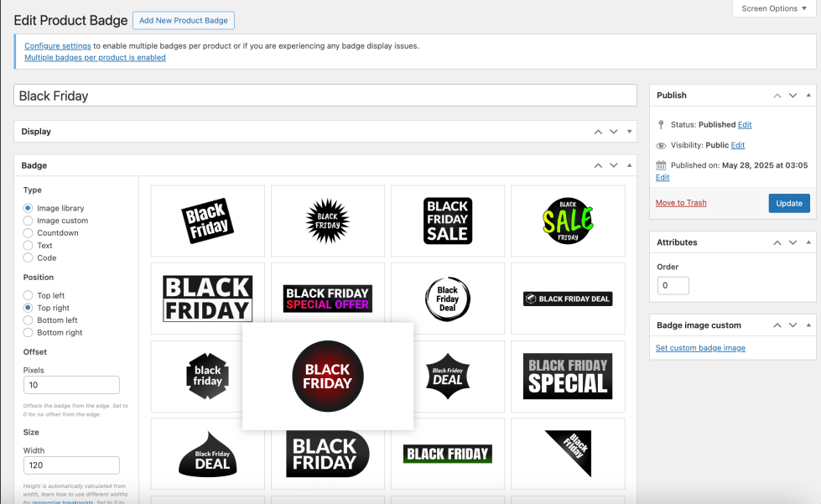The image size is (821, 504).
Task: Select the corner triangle Black Friday badge
Action: point(568,454)
